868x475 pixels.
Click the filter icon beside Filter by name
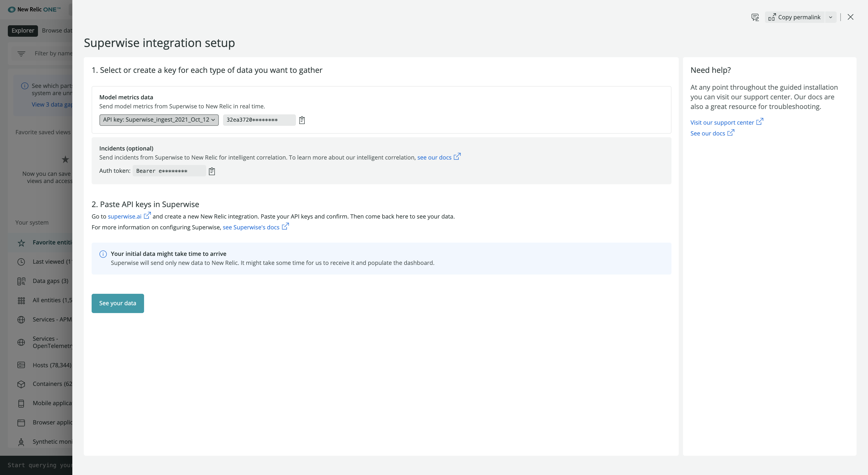click(21, 54)
